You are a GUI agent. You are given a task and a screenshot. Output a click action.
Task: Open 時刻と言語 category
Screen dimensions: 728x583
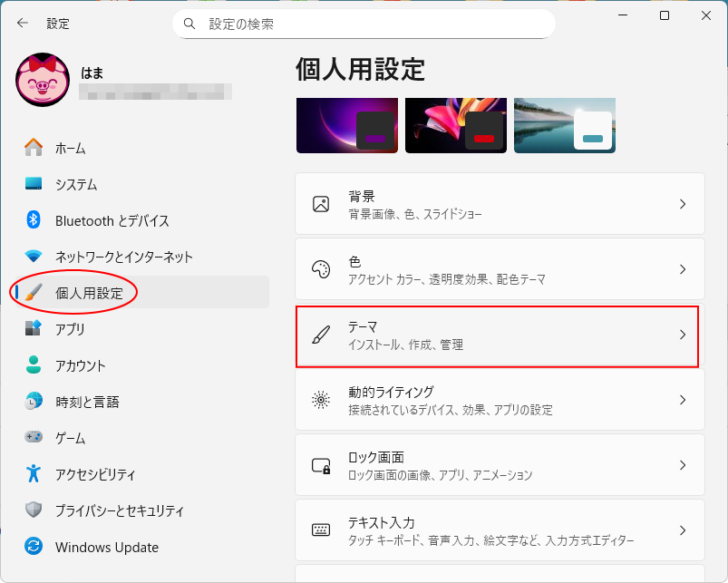pos(142,402)
